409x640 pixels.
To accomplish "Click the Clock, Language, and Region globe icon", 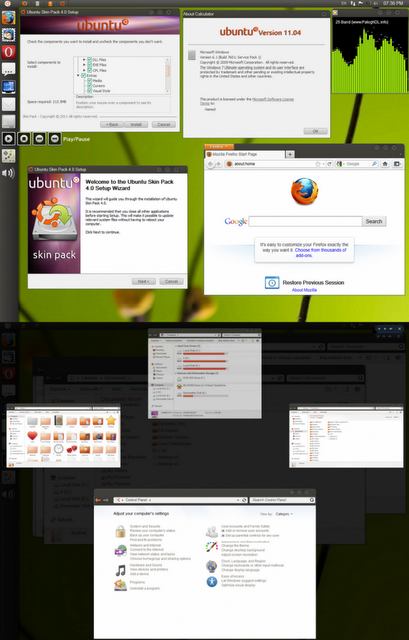I will [211, 566].
